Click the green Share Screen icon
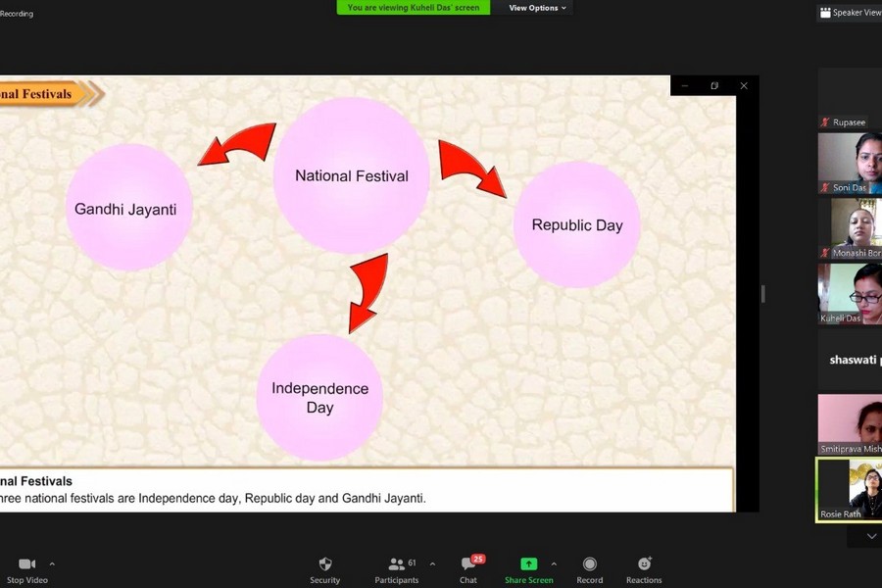 528,564
